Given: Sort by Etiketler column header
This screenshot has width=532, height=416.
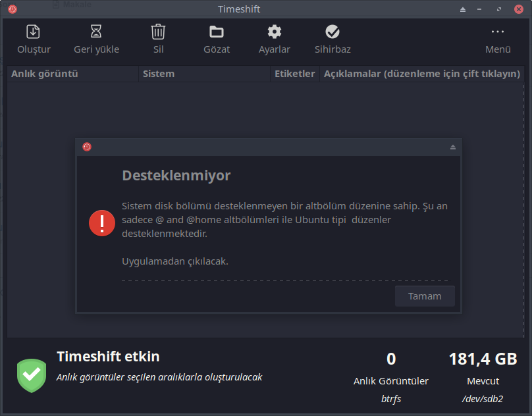Looking at the screenshot, I should pos(295,74).
